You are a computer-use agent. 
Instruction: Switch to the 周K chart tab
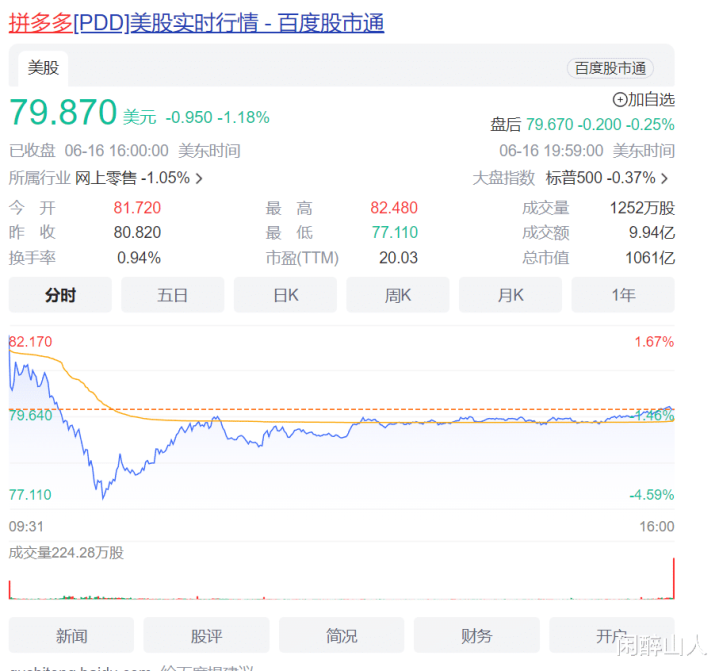(398, 295)
